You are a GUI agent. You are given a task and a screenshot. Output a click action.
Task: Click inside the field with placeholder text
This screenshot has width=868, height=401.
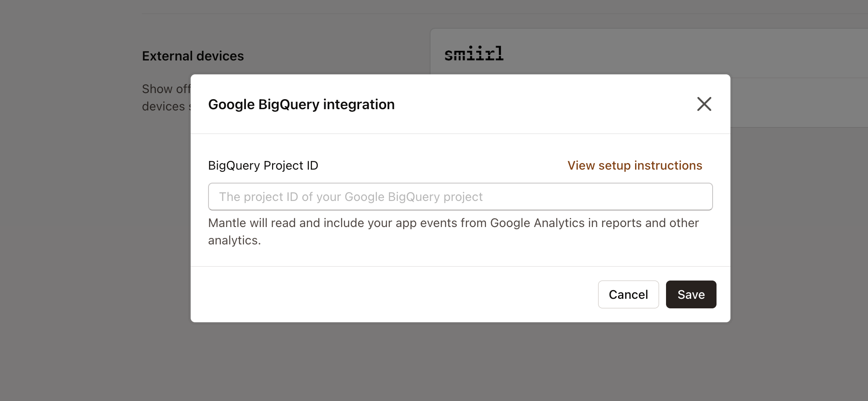(x=460, y=197)
